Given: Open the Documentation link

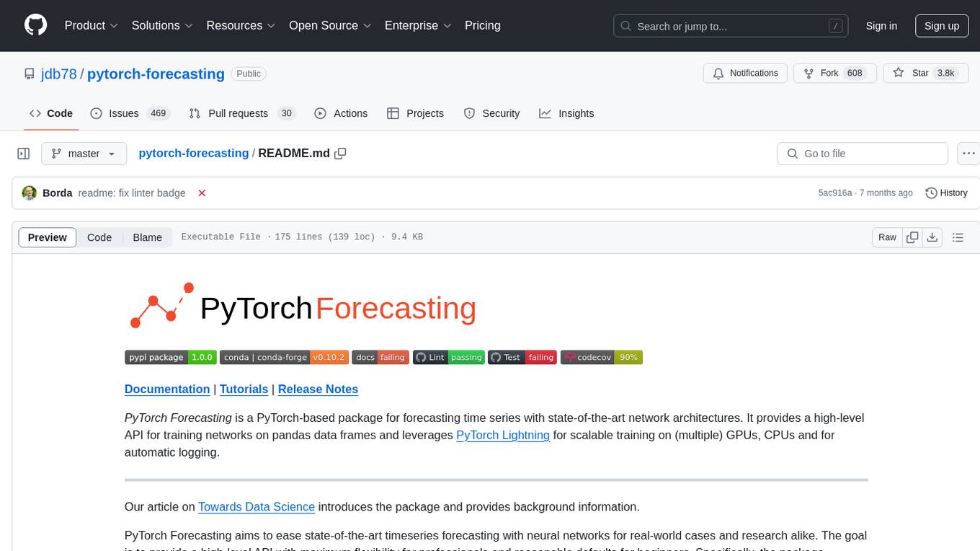Looking at the screenshot, I should click(x=167, y=389).
